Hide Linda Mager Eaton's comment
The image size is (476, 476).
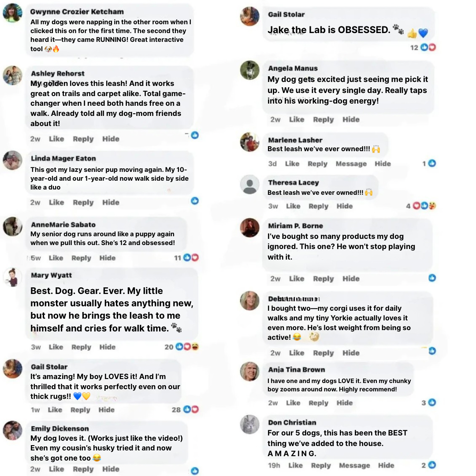(111, 202)
